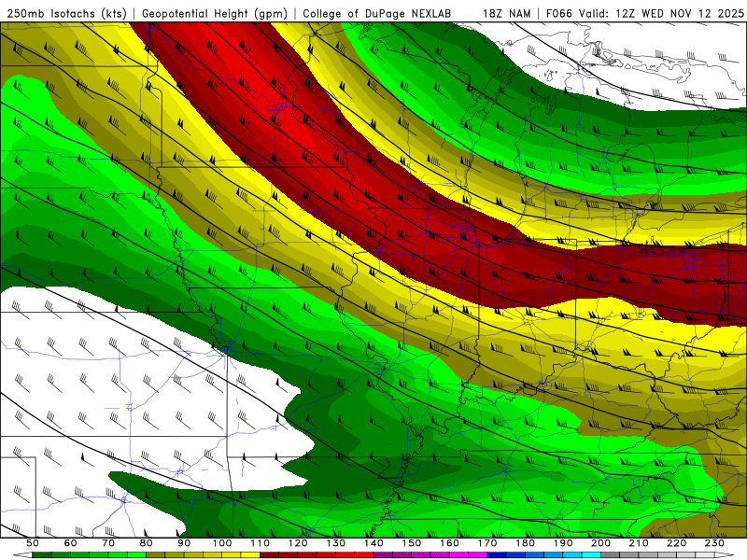Click the 140 label on the color scale
747x560 pixels.
click(x=373, y=543)
